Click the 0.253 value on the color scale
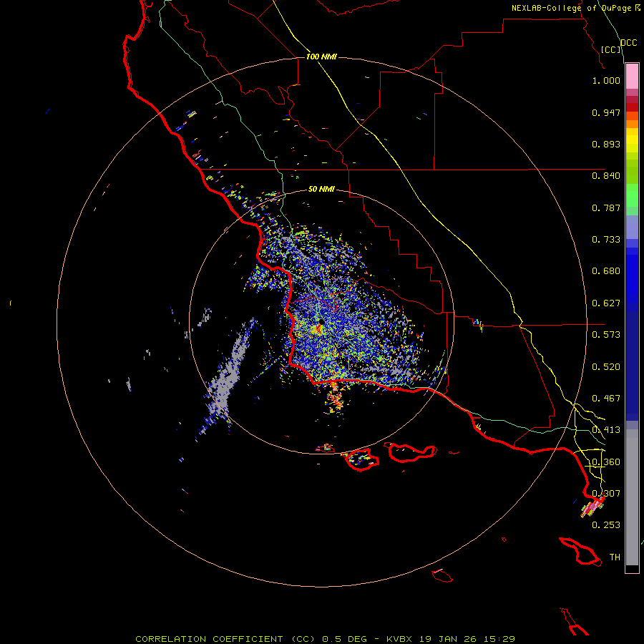The height and width of the screenshot is (644, 644). [606, 525]
